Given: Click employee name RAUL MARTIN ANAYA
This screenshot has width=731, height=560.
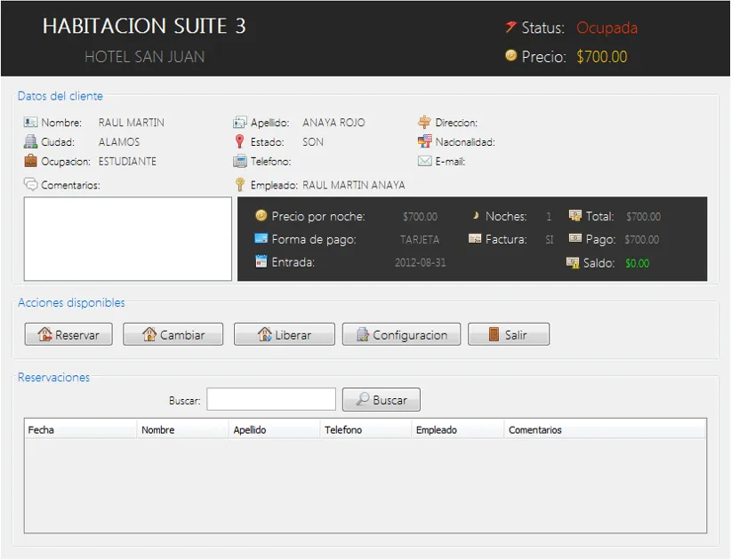Looking at the screenshot, I should (353, 186).
